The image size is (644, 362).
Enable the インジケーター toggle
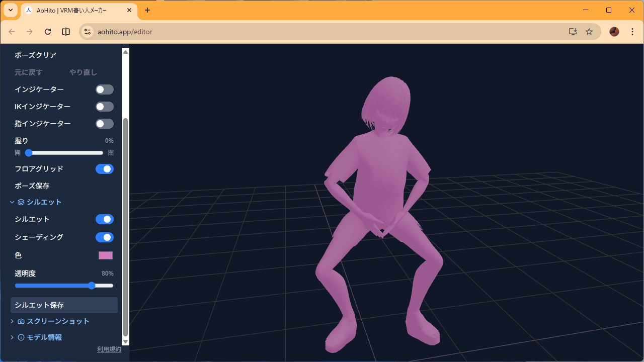104,89
